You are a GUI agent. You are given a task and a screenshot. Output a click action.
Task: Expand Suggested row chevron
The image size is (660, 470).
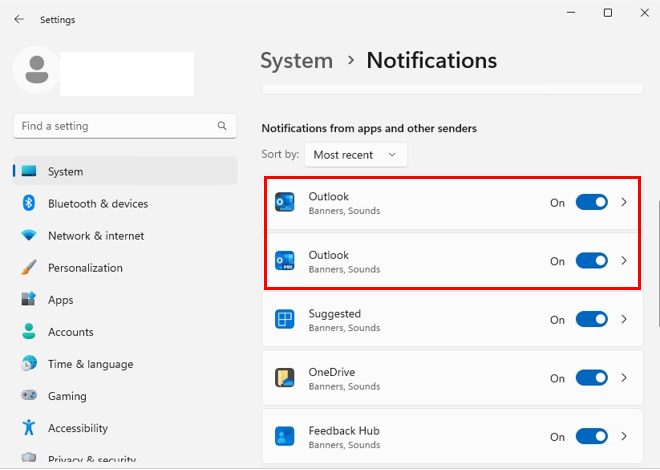624,319
